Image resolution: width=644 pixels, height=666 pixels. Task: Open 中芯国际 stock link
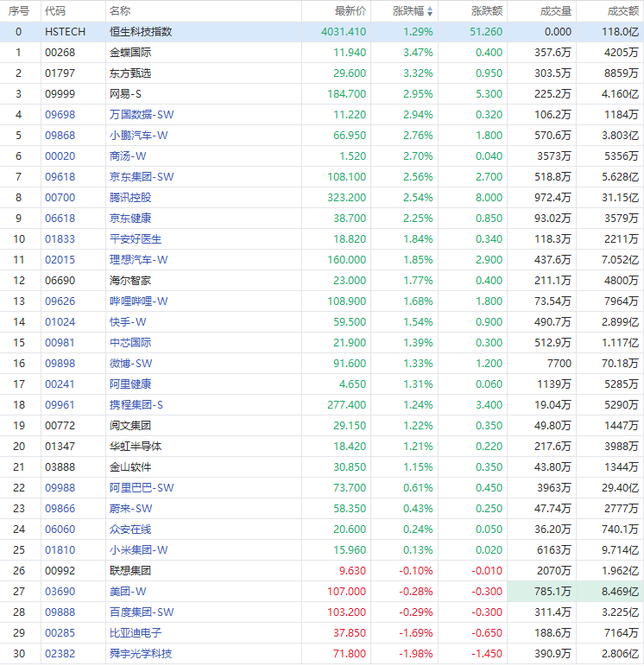point(130,343)
